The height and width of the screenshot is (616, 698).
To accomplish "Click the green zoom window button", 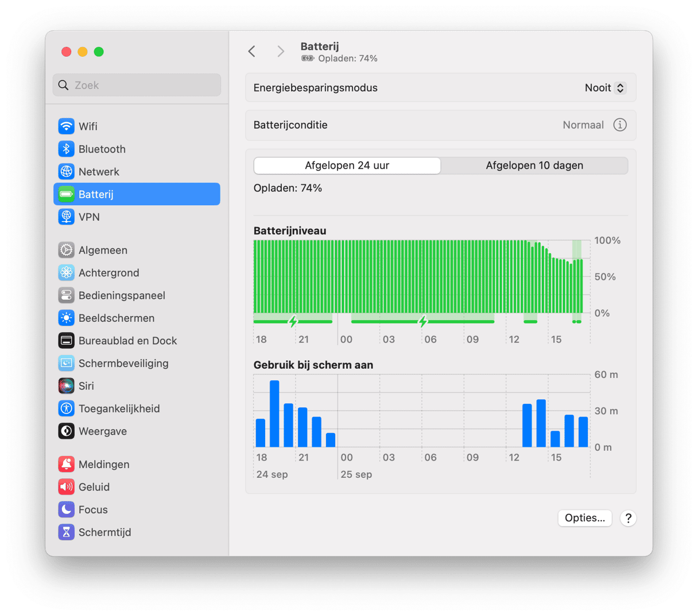I will (99, 52).
